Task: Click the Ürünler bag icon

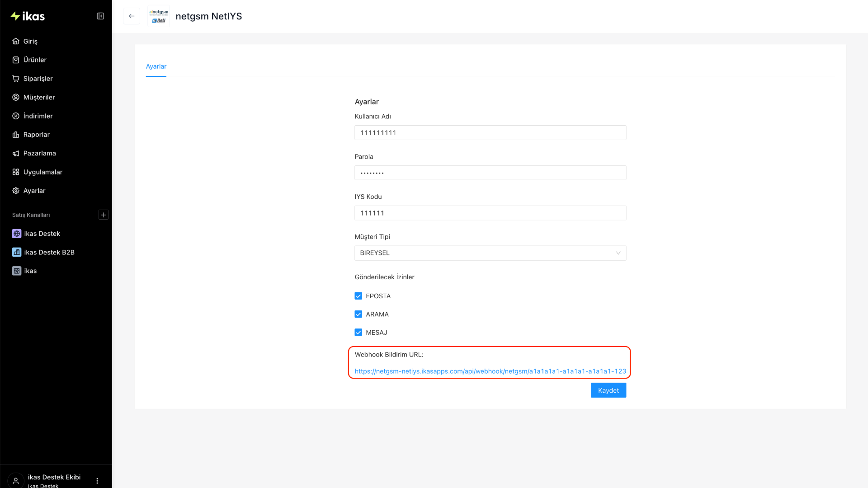Action: (x=16, y=60)
